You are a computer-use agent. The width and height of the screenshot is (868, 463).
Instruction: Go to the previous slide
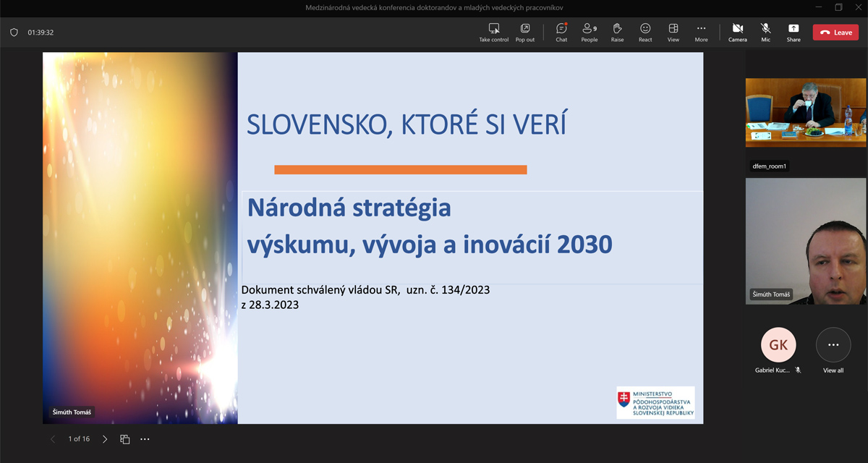(x=53, y=439)
